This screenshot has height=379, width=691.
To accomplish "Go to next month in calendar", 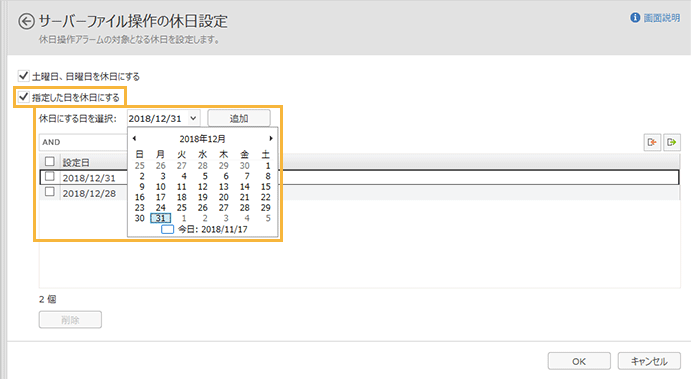I will (271, 138).
